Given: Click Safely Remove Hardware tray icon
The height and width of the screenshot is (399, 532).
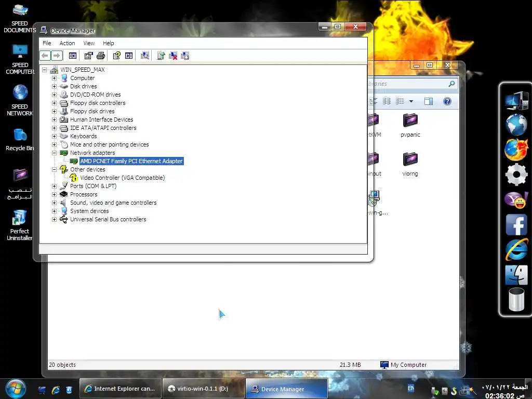Looking at the screenshot, I should [x=435, y=391].
